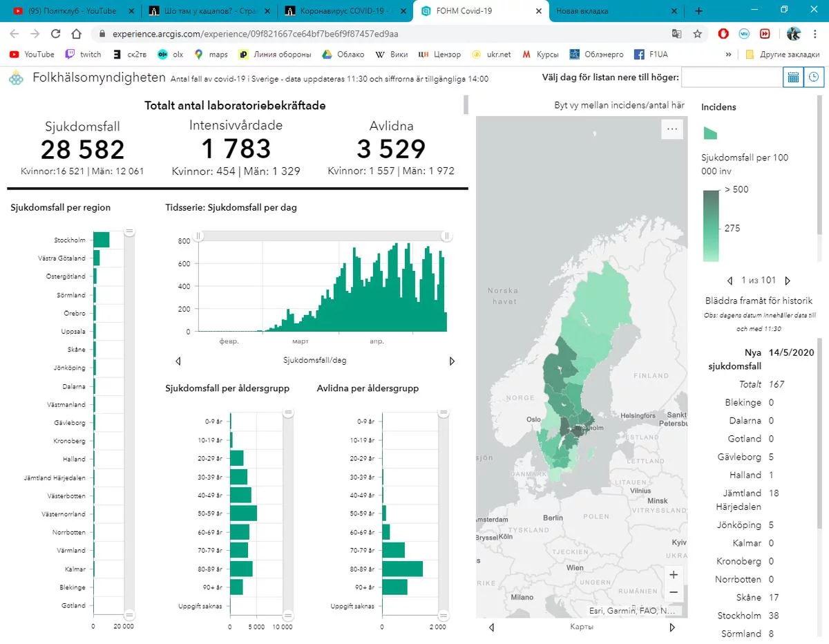829x644 pixels.
Task: Switch to the Новая вкладка tab
Action: click(x=608, y=11)
